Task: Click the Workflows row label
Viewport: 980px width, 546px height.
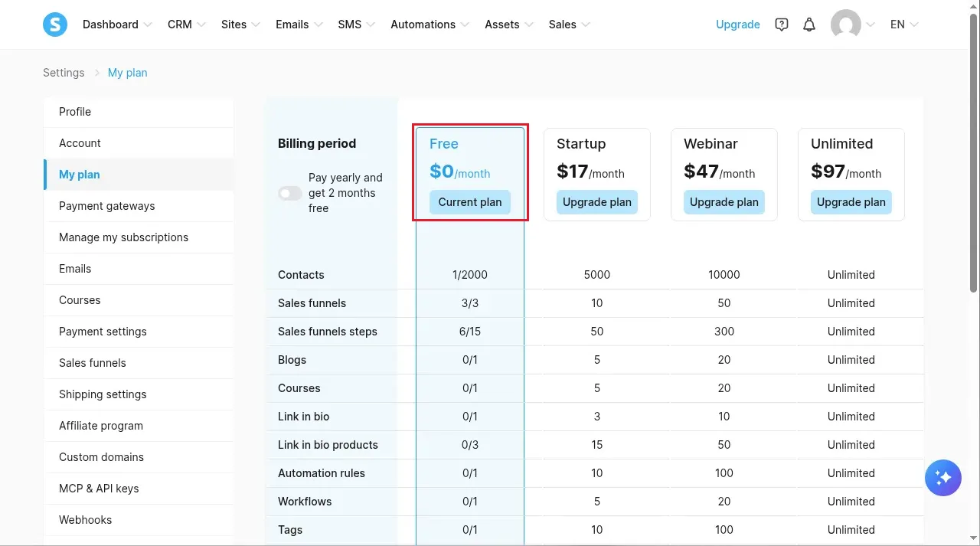Action: (x=305, y=502)
